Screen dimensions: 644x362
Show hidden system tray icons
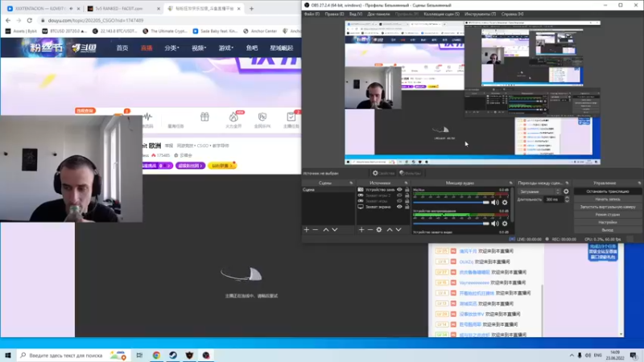(572, 356)
